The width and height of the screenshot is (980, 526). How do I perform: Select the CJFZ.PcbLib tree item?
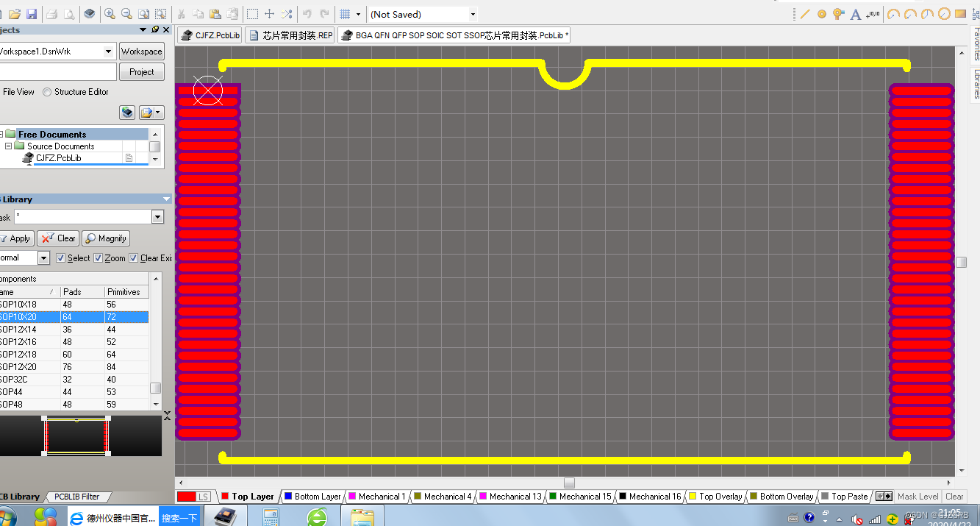tap(58, 158)
